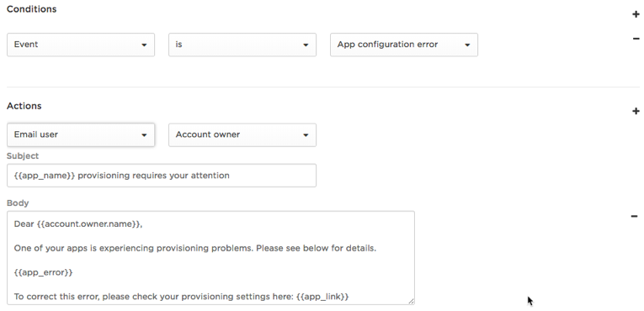The width and height of the screenshot is (644, 311).
Task: Click the 'Dear {{account.owner.name}},' line
Action: coord(78,224)
